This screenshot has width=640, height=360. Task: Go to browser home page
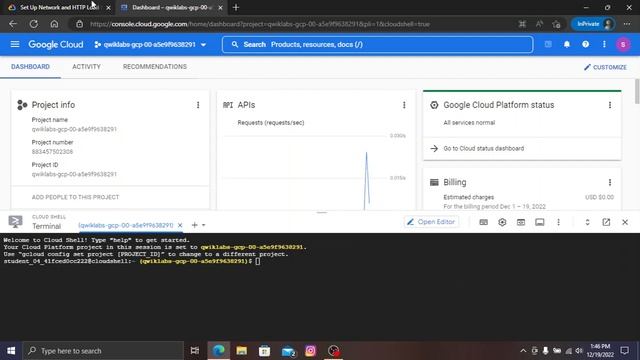54,24
